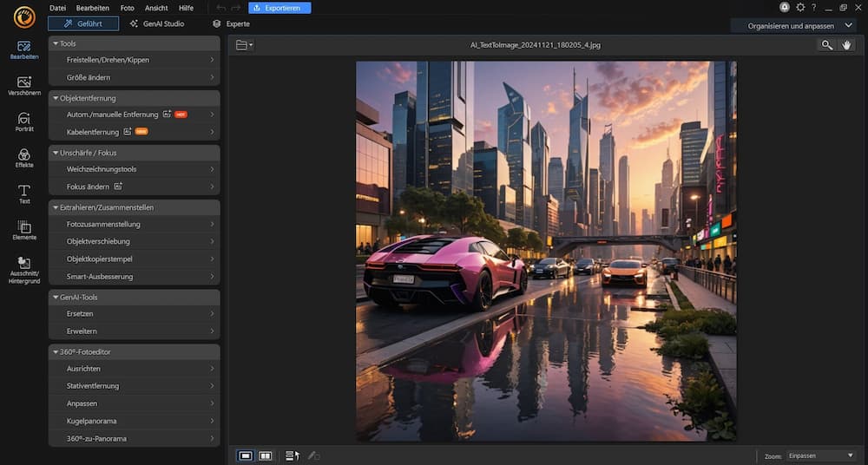Open the Erweitern GenAI tool
The image size is (868, 465).
pos(134,331)
